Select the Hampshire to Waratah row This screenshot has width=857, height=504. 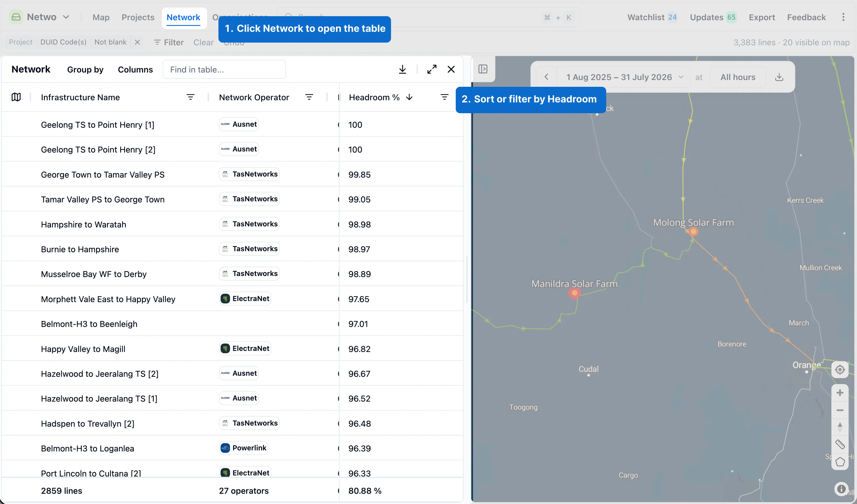[232, 224]
